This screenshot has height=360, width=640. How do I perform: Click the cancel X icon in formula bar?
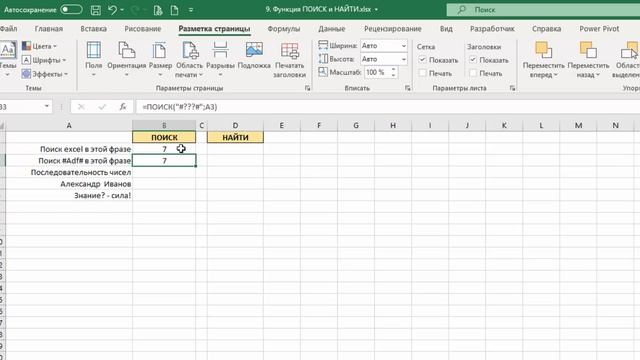81,107
